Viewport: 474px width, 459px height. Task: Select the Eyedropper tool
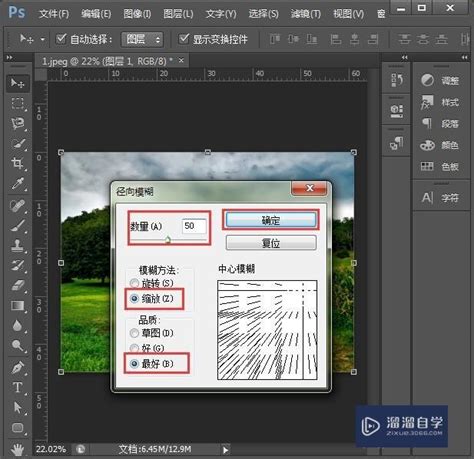point(17,184)
